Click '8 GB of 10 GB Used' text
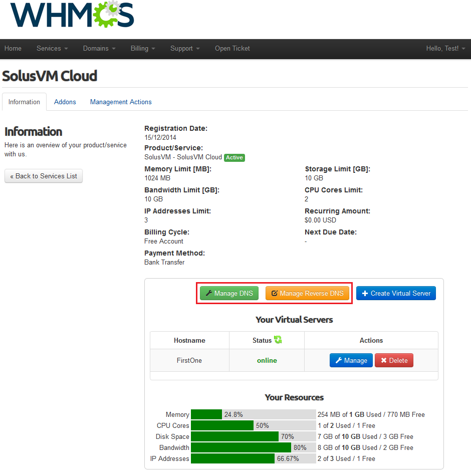The width and height of the screenshot is (471, 476). [x=347, y=448]
